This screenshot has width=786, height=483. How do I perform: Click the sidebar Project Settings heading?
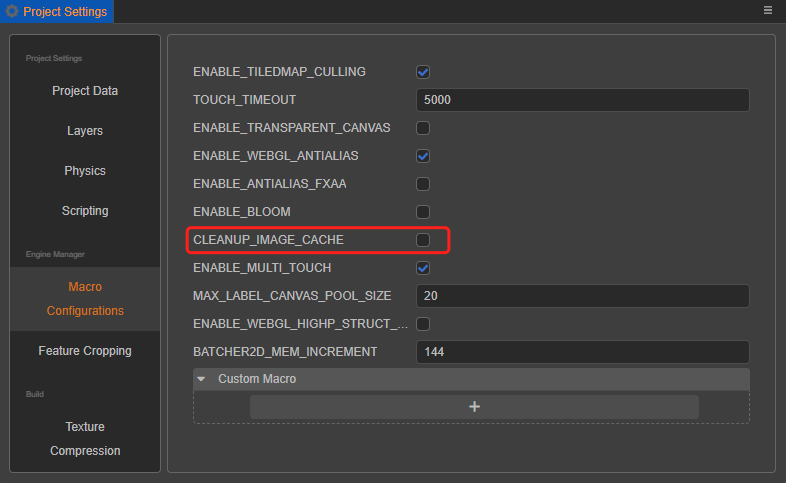click(x=54, y=58)
